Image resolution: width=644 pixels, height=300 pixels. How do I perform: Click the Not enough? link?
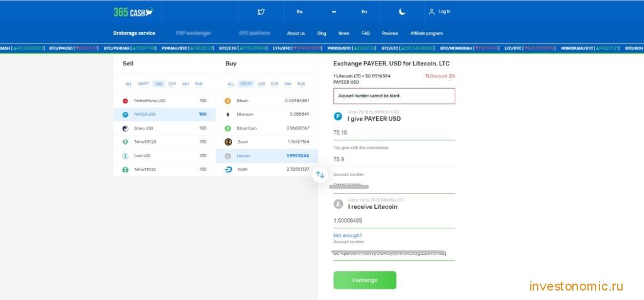(347, 235)
